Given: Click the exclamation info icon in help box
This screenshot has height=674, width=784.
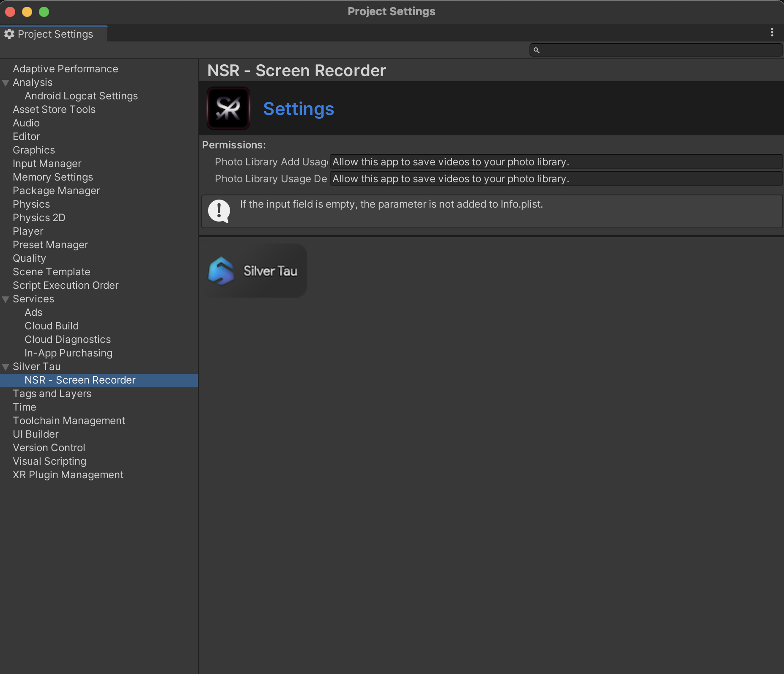Looking at the screenshot, I should pos(219,211).
